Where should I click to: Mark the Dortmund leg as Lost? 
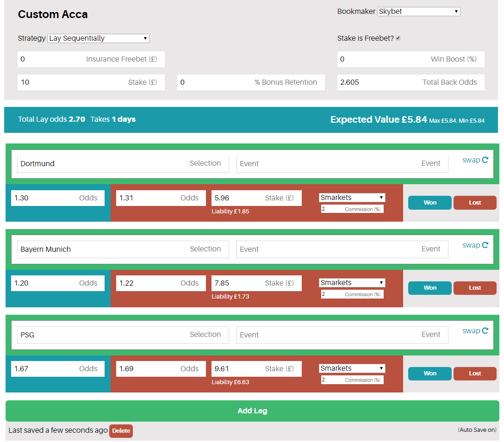coord(475,203)
